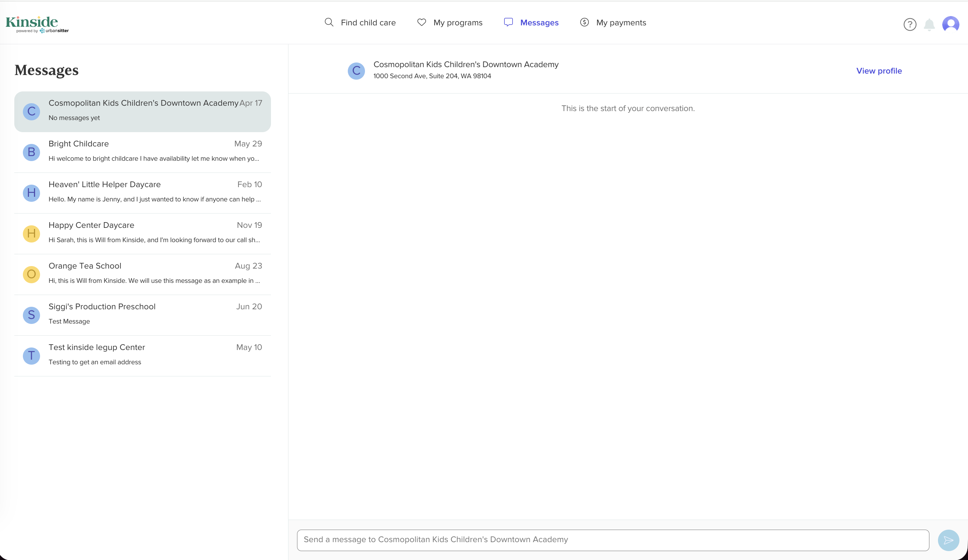Click 'This is the start of your conversation' text
Viewport: 968px width, 560px height.
click(x=628, y=108)
